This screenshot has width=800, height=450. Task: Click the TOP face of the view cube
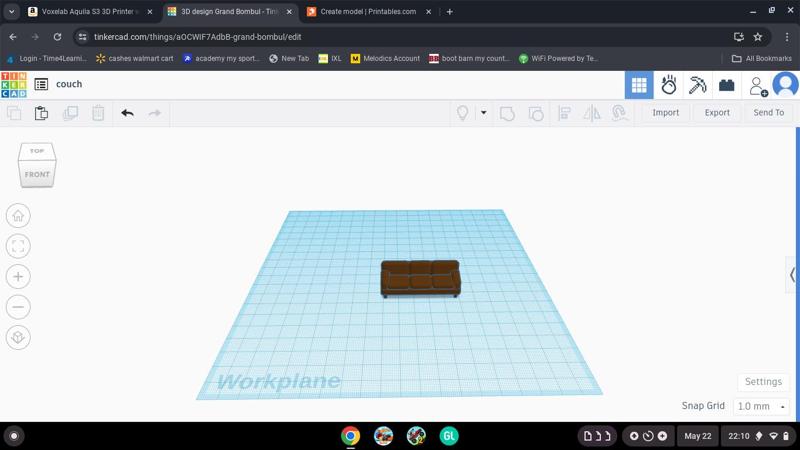pyautogui.click(x=37, y=151)
